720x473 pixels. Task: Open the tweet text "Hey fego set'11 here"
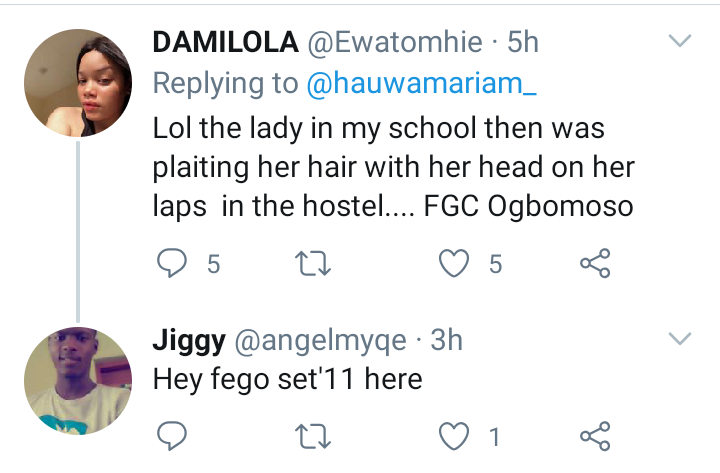(x=288, y=380)
